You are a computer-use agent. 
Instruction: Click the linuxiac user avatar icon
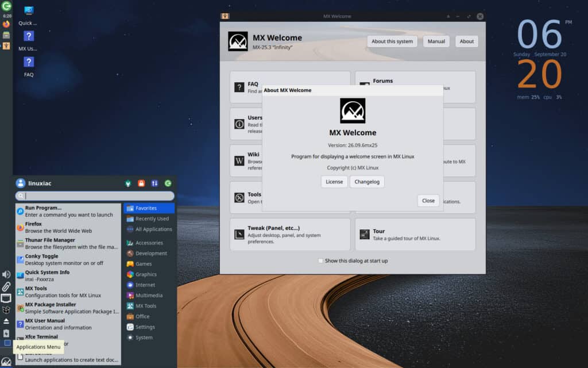tap(21, 183)
